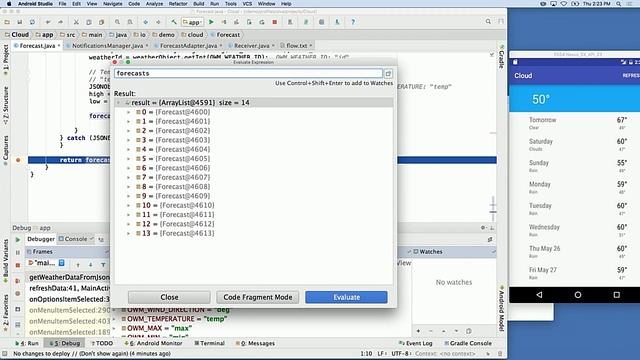This screenshot has height=360, width=640.
Task: Click Close button in Evaluate dialog
Action: coord(169,297)
